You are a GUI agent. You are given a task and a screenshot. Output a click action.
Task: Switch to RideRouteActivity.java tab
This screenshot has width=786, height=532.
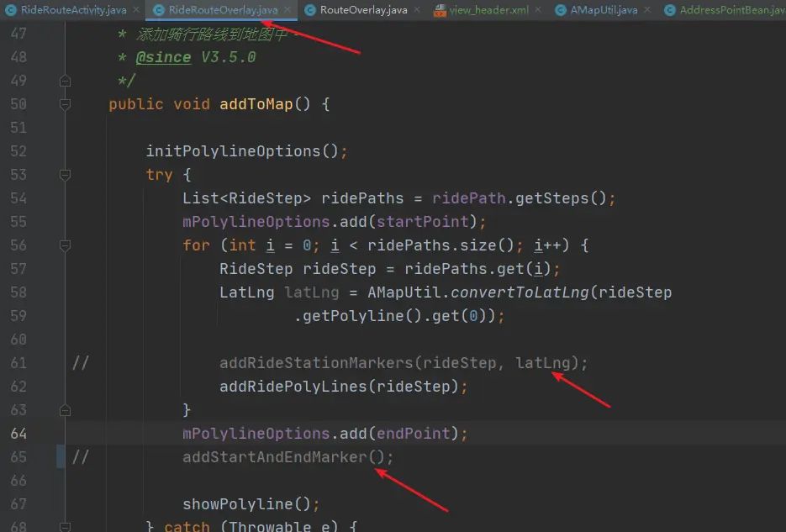(x=74, y=9)
